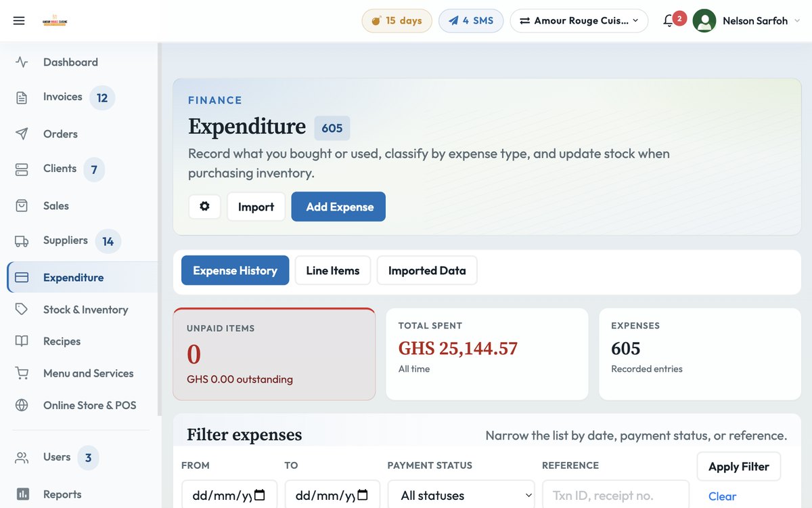Screen dimensions: 812x508
Task: Click the Recipes book icon
Action: tap(22, 341)
